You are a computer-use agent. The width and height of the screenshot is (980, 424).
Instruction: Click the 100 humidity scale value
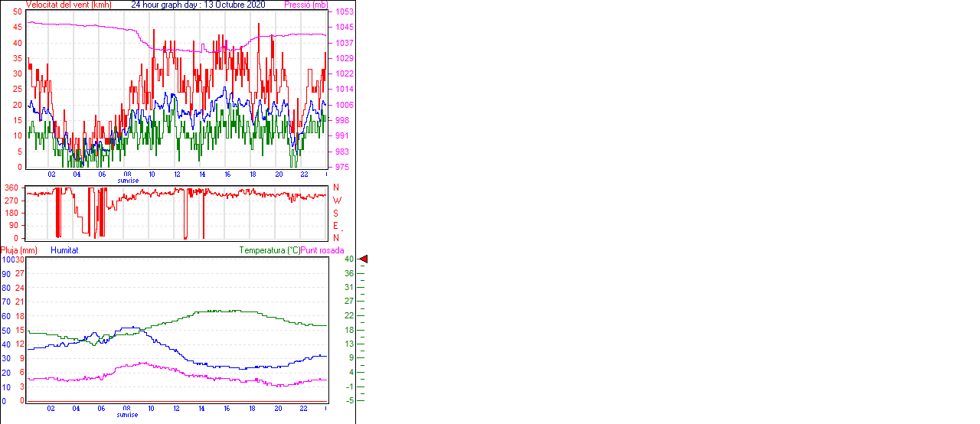7,259
